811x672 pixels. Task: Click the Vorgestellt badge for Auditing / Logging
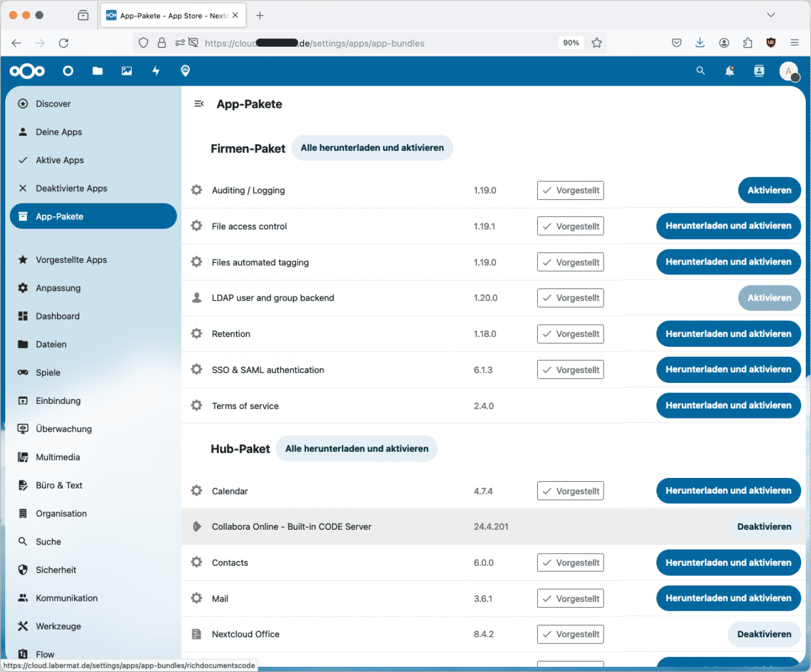(570, 190)
